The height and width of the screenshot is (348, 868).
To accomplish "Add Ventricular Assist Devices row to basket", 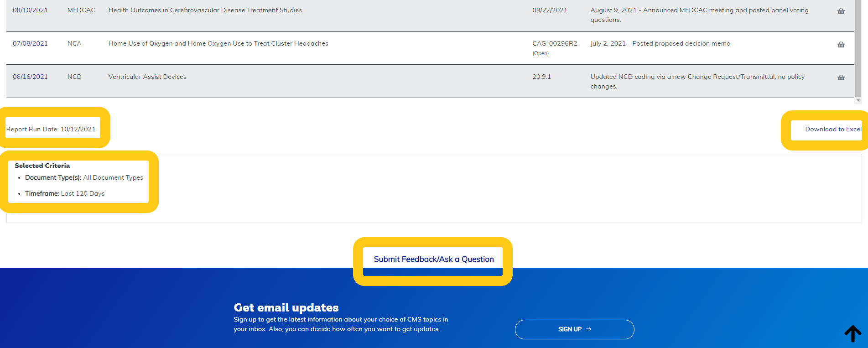I will (841, 78).
